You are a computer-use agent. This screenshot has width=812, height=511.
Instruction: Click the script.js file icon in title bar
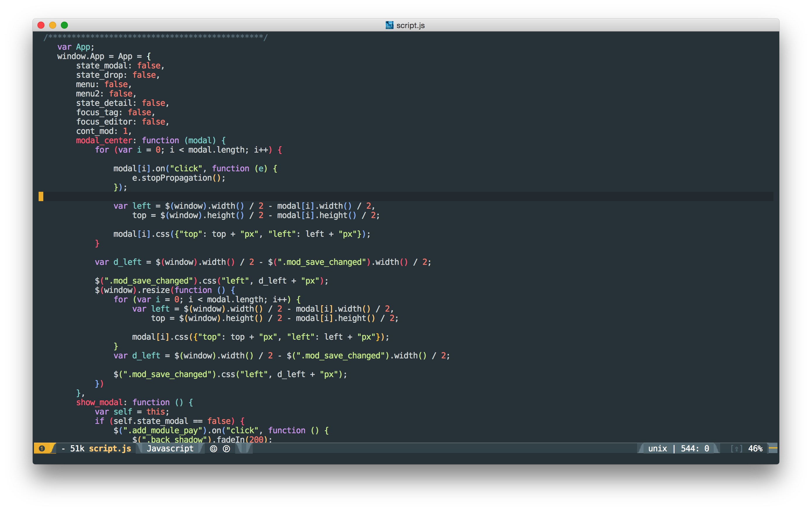[x=389, y=25]
